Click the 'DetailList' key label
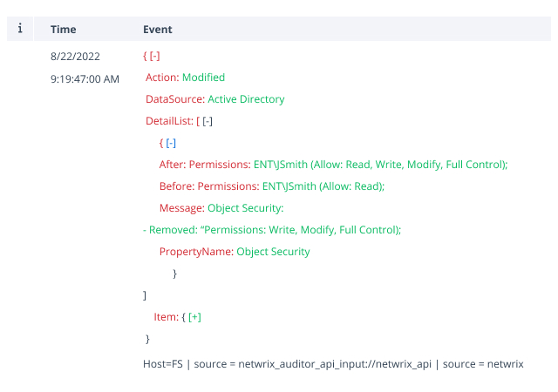Image resolution: width=558 pixels, height=392 pixels. coord(169,121)
